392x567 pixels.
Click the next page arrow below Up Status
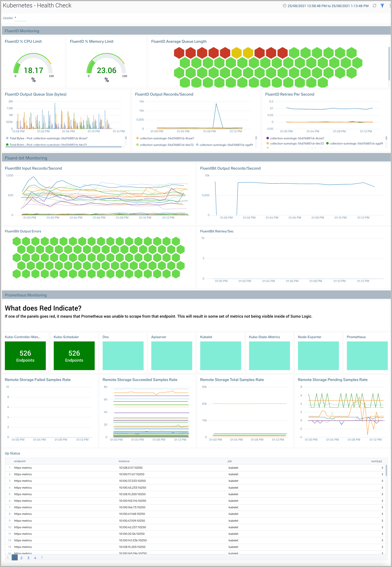pos(42,558)
